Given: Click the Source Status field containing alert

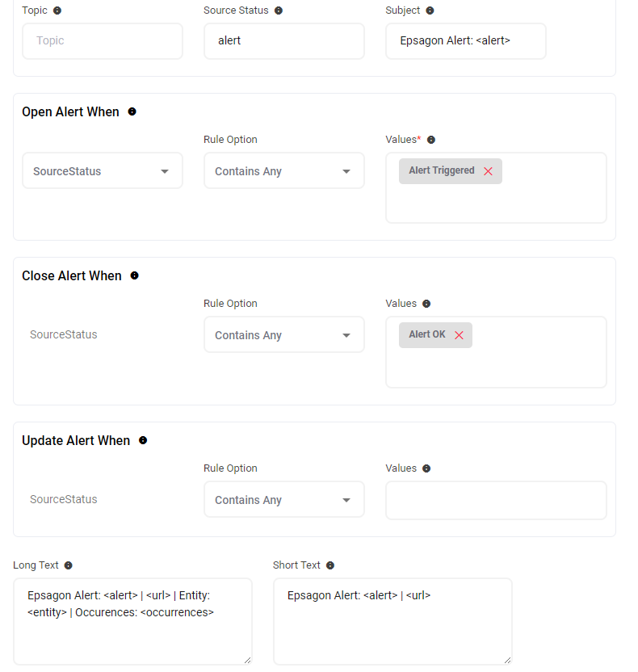Looking at the screenshot, I should tap(283, 40).
